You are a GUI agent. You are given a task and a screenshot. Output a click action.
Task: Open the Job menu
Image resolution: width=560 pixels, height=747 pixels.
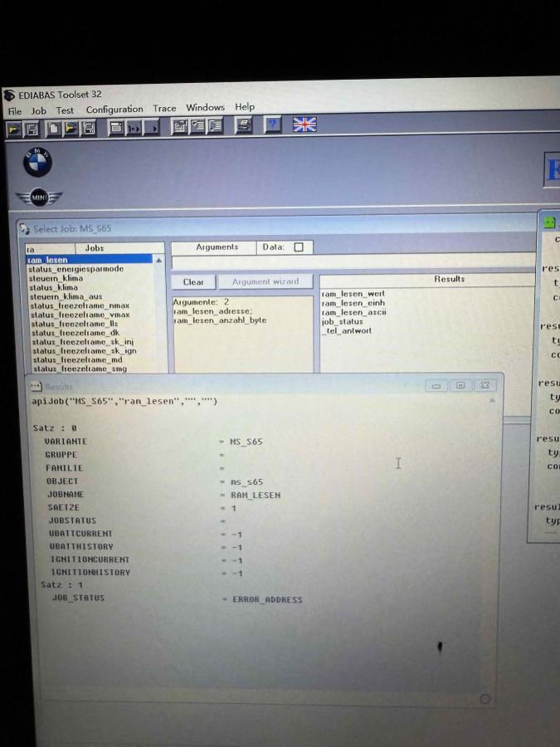(x=38, y=110)
